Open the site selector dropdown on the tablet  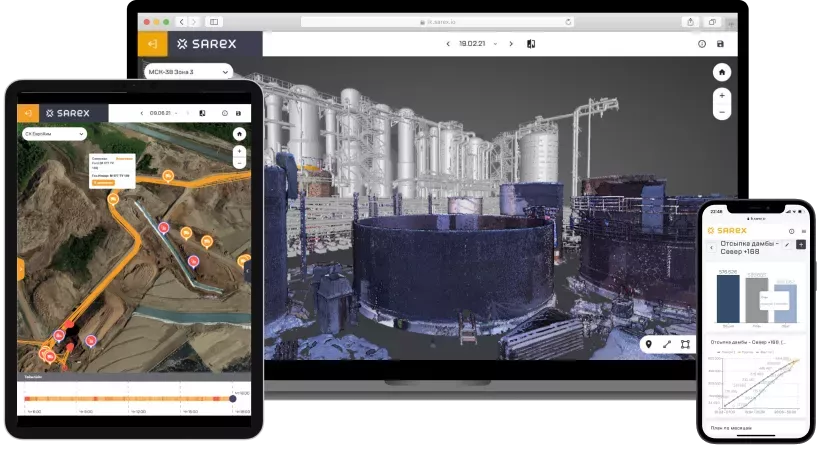coord(54,133)
